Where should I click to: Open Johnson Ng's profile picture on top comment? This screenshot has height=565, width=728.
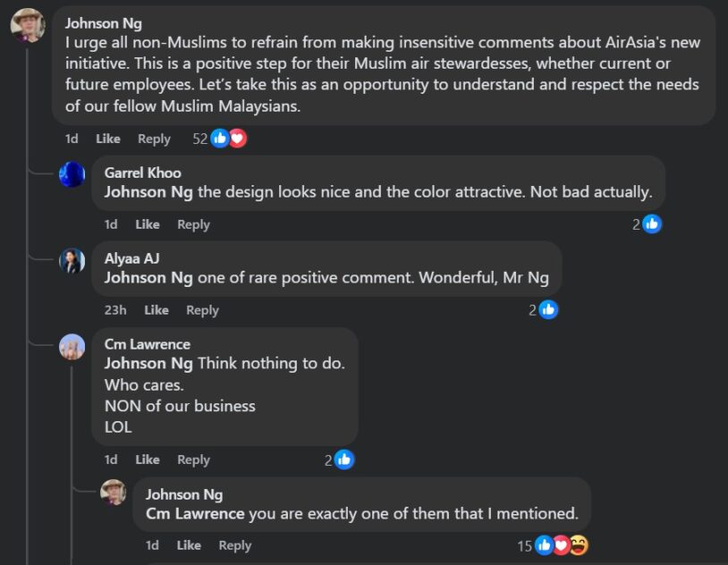[x=28, y=26]
